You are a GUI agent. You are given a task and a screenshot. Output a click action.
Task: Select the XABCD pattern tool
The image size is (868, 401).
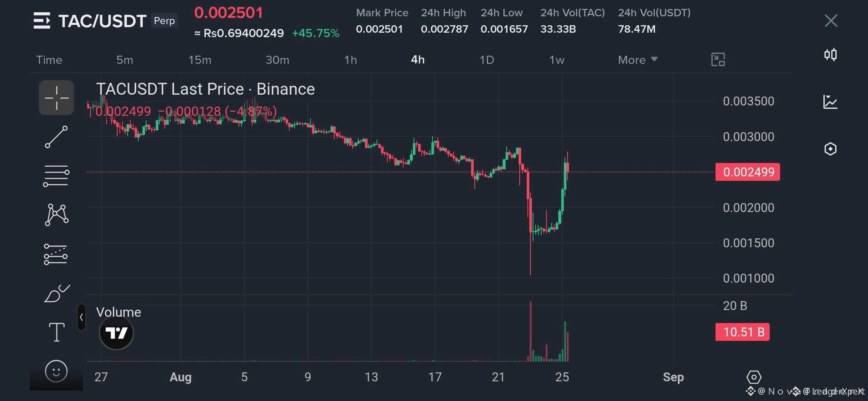point(56,215)
